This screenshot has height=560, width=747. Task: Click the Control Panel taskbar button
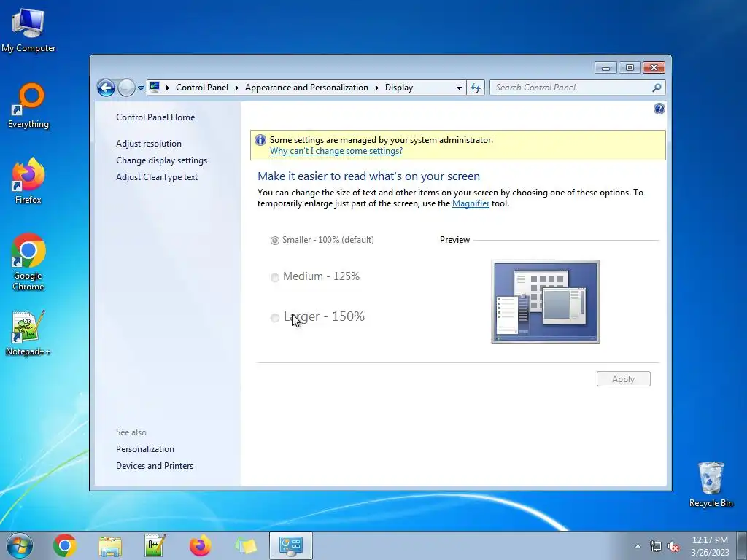291,545
